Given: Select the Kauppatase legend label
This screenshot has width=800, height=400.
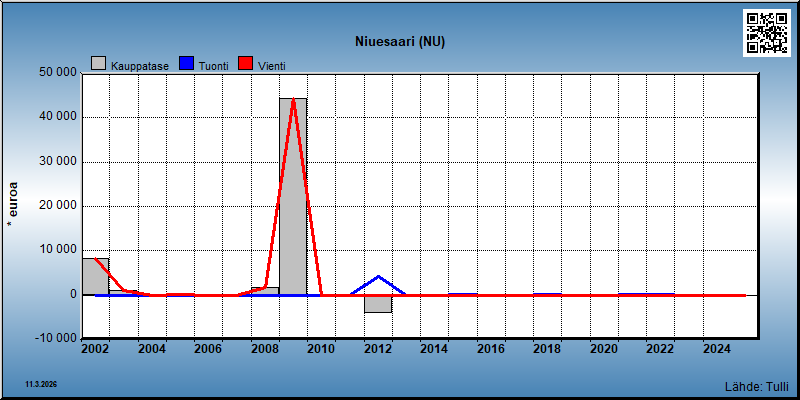Looking at the screenshot, I should [x=140, y=66].
